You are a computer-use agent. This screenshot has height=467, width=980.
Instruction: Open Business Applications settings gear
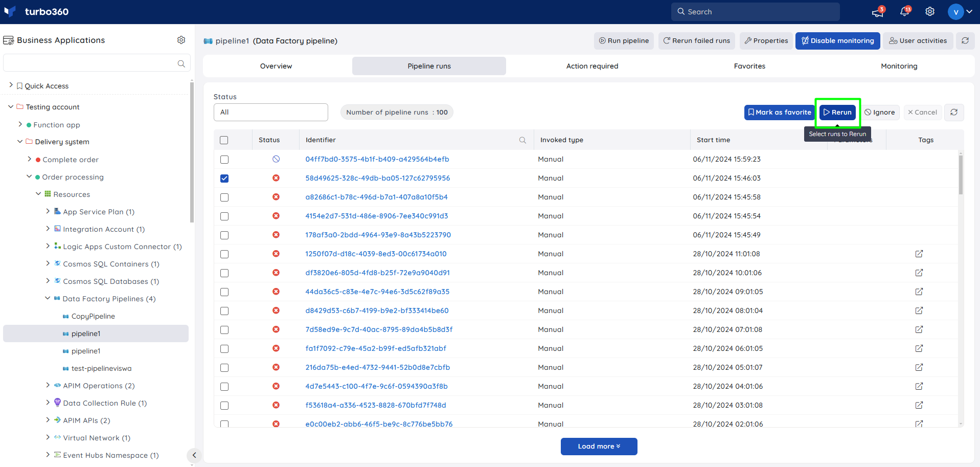tap(181, 40)
